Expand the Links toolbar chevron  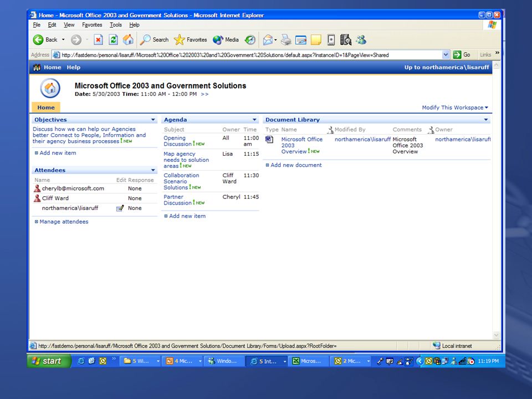pos(497,53)
